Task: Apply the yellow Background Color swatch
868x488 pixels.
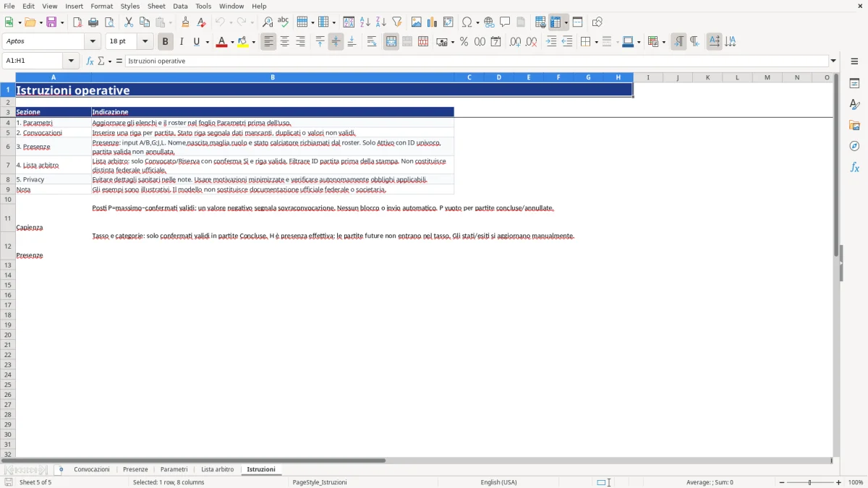Action: (x=243, y=42)
